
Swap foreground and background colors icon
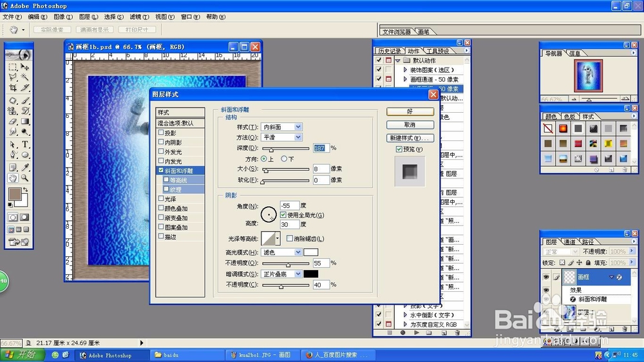click(26, 189)
